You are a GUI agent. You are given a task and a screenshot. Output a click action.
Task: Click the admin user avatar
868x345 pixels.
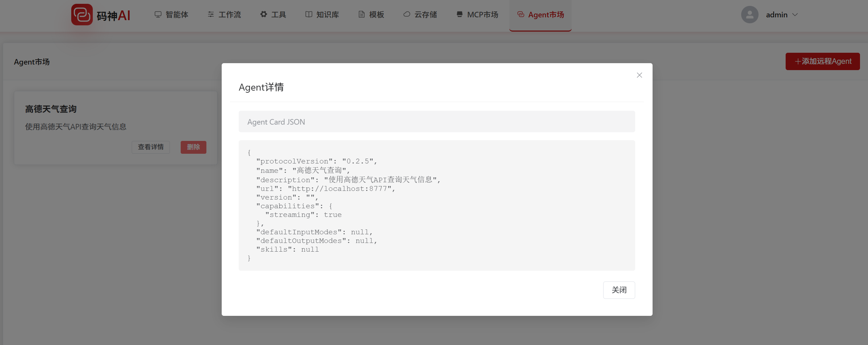(x=750, y=15)
